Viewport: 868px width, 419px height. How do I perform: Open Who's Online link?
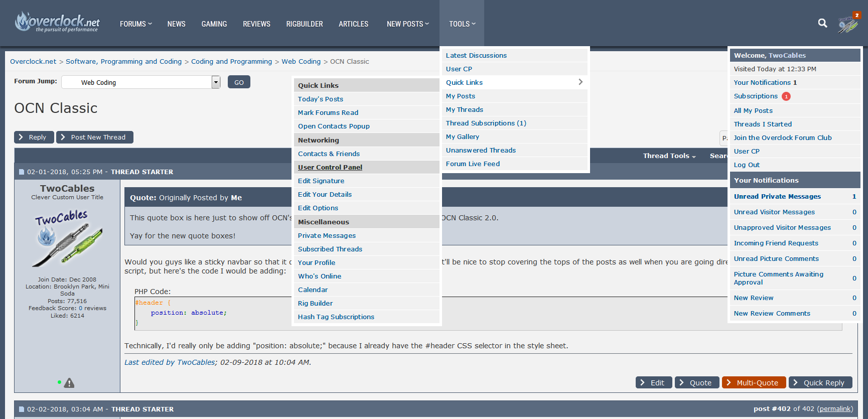pyautogui.click(x=320, y=276)
